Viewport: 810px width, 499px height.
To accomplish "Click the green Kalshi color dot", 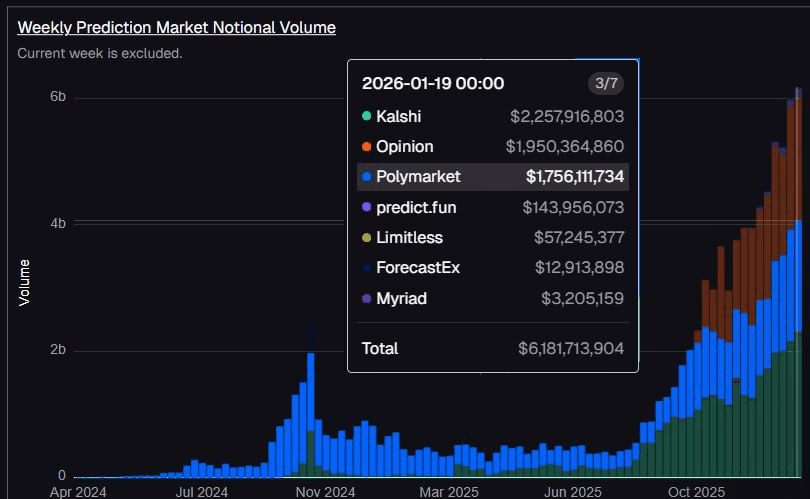I will [367, 116].
